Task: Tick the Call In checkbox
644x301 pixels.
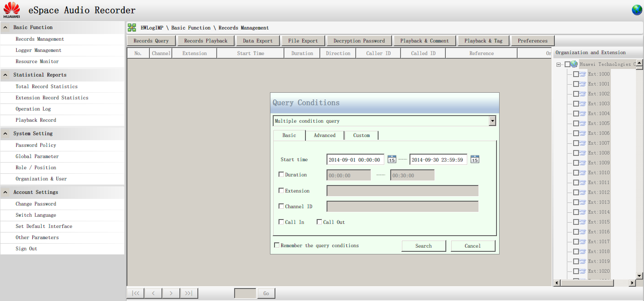Action: [281, 222]
